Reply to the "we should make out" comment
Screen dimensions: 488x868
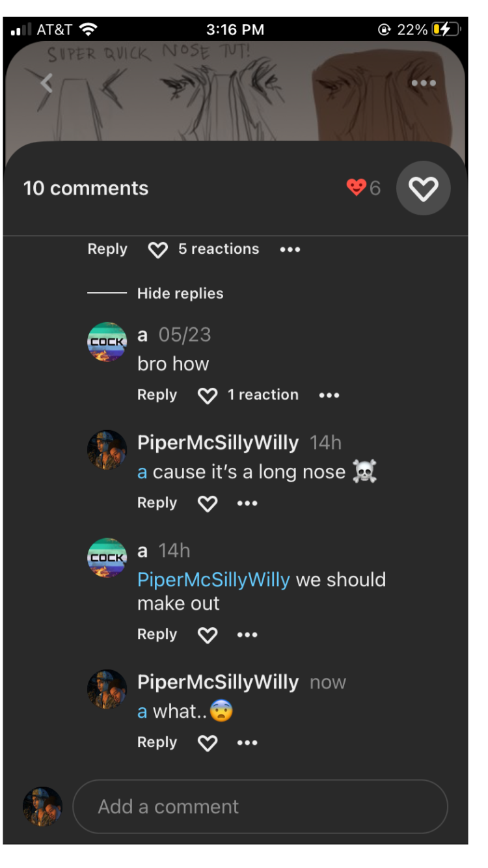coord(157,634)
